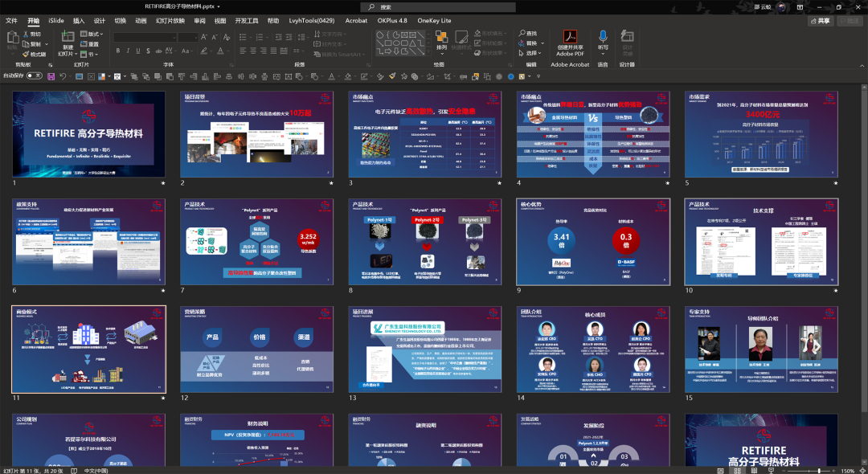Adjust the zoom slider in status bar
868x474 pixels.
[x=818, y=470]
